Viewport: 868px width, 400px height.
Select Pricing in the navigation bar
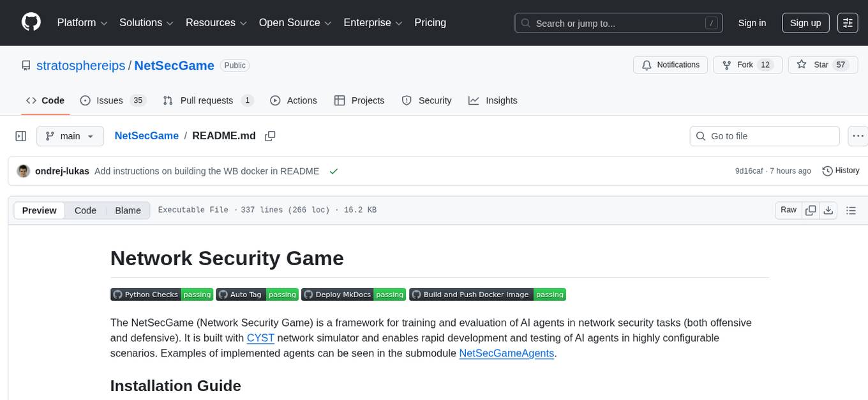coord(430,22)
